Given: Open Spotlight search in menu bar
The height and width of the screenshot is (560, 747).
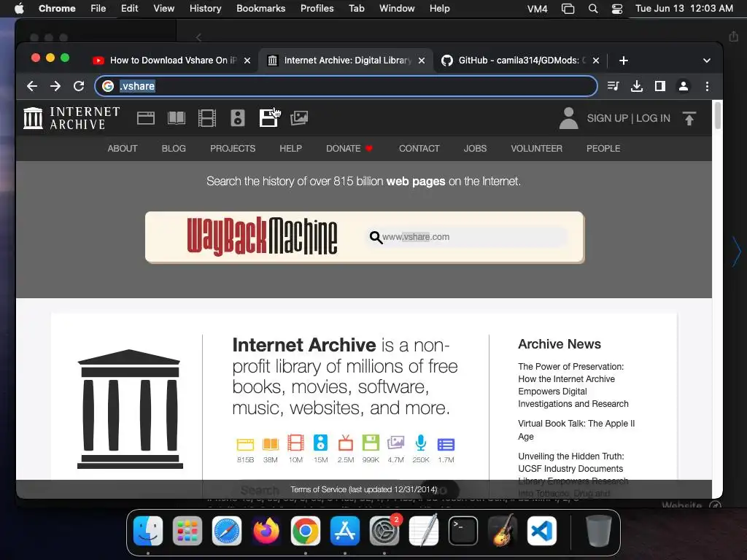Looking at the screenshot, I should point(592,9).
